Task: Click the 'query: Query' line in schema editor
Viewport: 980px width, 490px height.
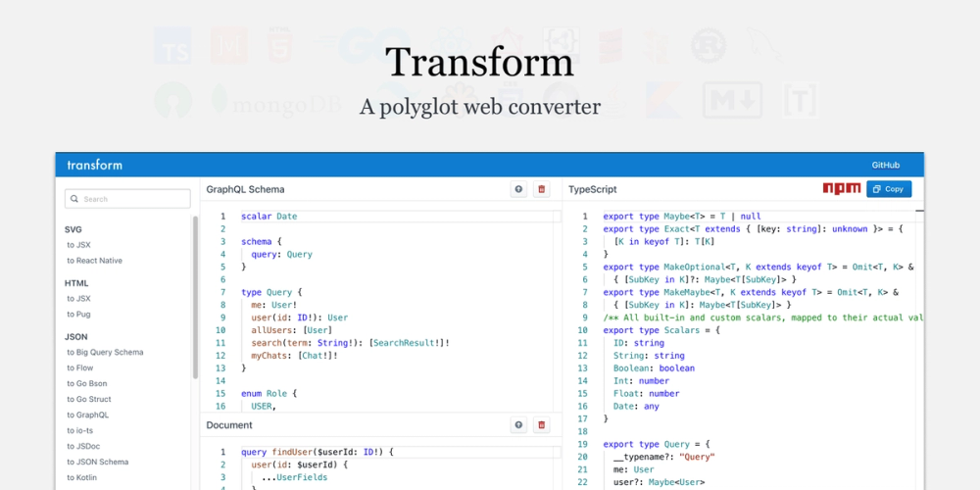Action: [282, 255]
